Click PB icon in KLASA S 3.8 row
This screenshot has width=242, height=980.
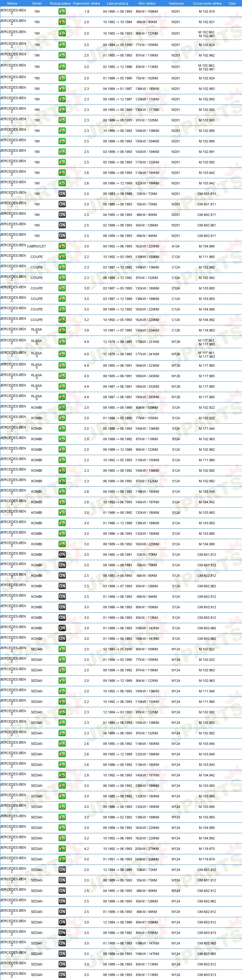(x=62, y=330)
